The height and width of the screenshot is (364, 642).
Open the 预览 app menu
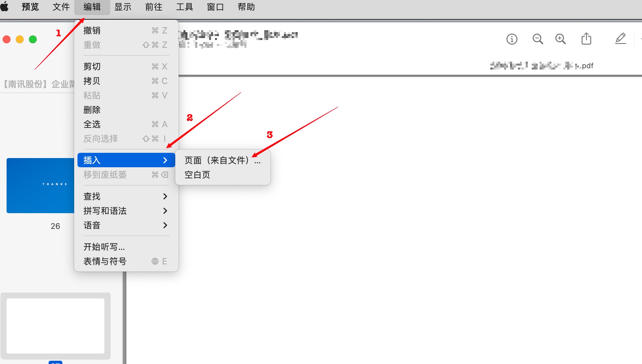tap(30, 7)
